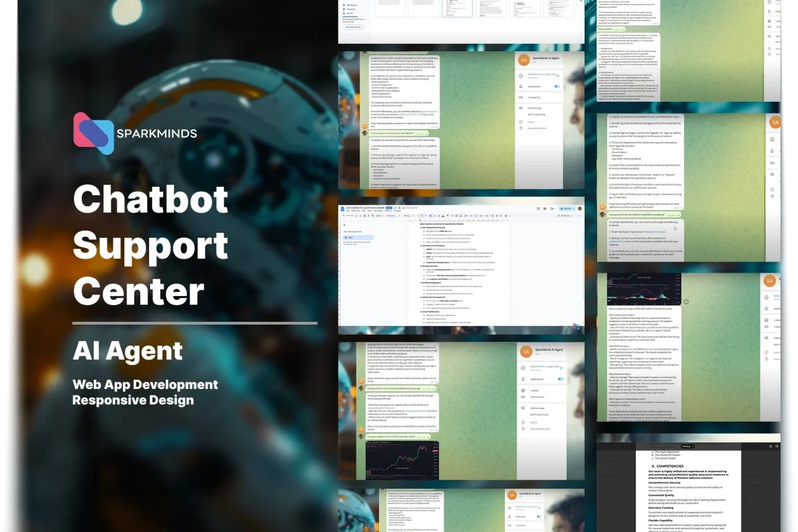Open the zoom level dropdown showing 100%

380,215
